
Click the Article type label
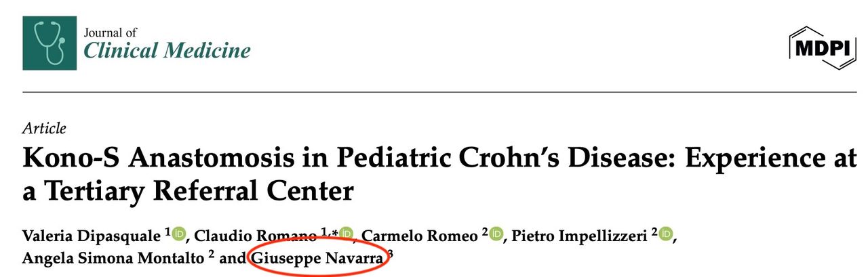[x=44, y=129]
